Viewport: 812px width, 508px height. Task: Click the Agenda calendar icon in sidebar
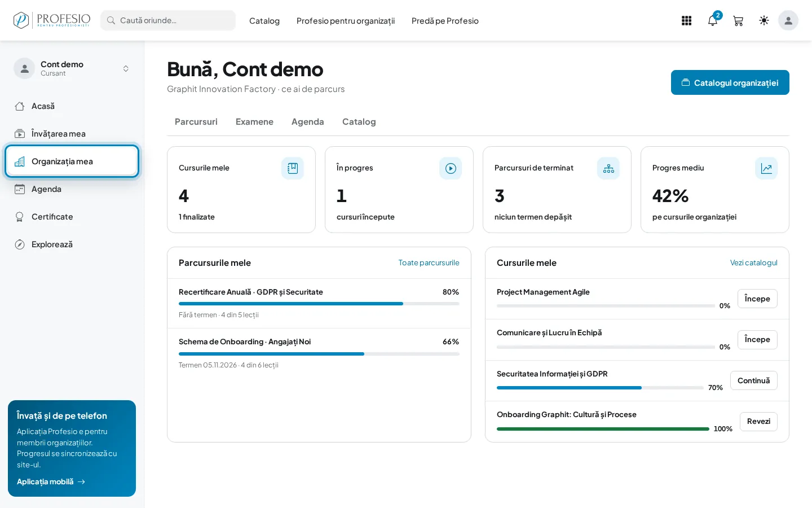point(20,189)
